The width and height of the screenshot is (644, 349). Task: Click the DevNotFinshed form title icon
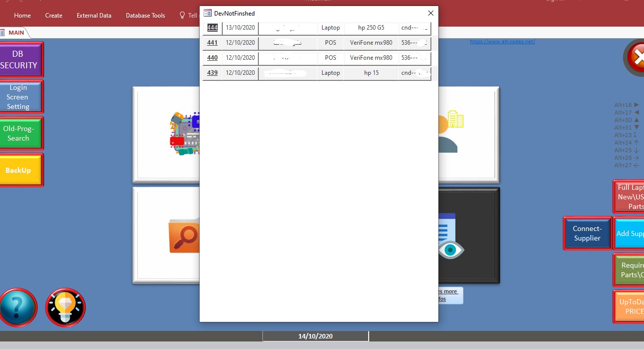pyautogui.click(x=207, y=13)
